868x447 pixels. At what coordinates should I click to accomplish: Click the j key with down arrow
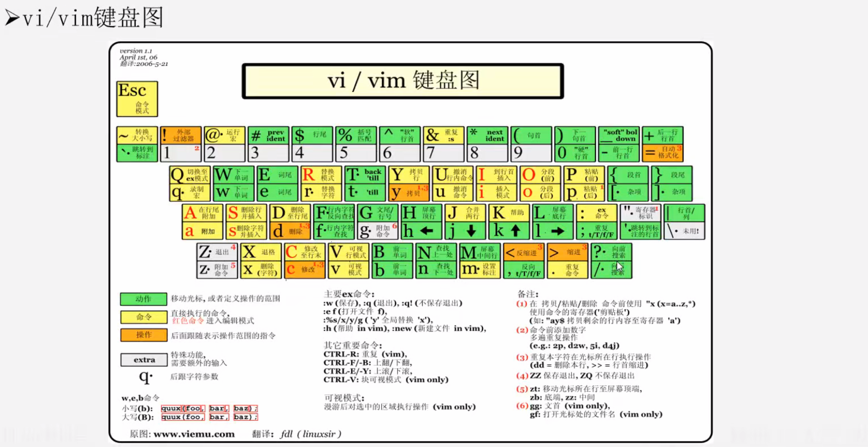[465, 231]
